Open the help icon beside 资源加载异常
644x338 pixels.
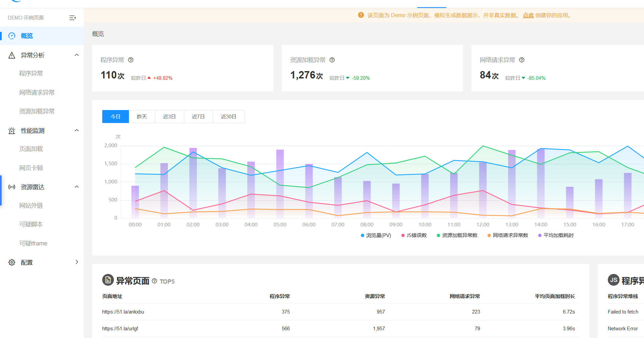click(x=332, y=60)
